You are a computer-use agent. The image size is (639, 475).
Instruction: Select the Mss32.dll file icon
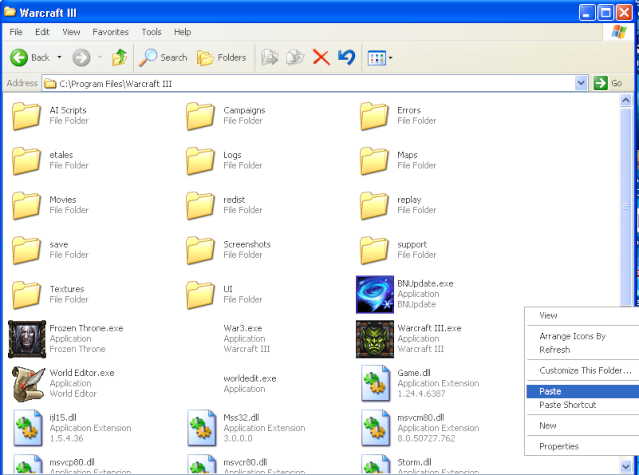[x=201, y=428]
